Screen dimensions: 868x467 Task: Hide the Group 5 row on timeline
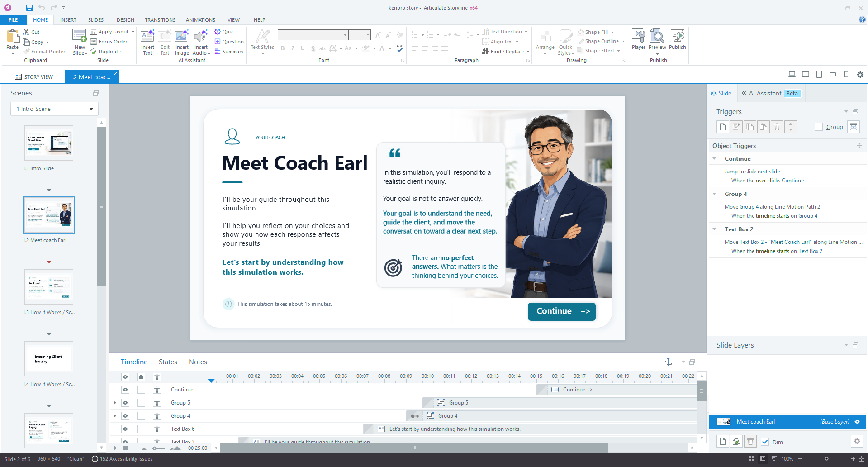click(x=125, y=403)
